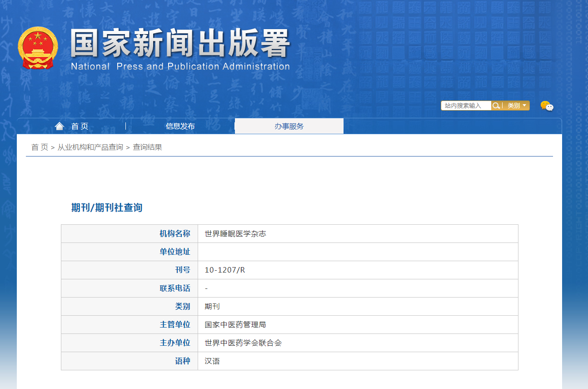Go to 首页 via breadcrumb link
Image resolution: width=588 pixels, height=389 pixels.
[40, 147]
